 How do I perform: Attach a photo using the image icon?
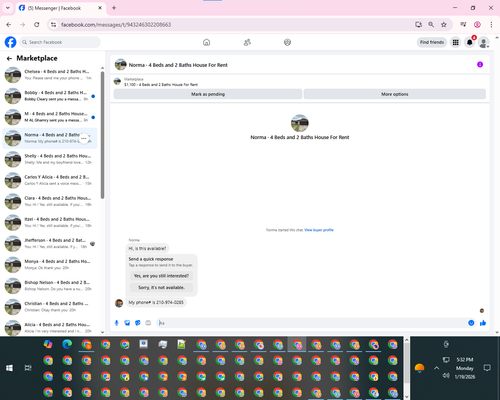tap(127, 323)
